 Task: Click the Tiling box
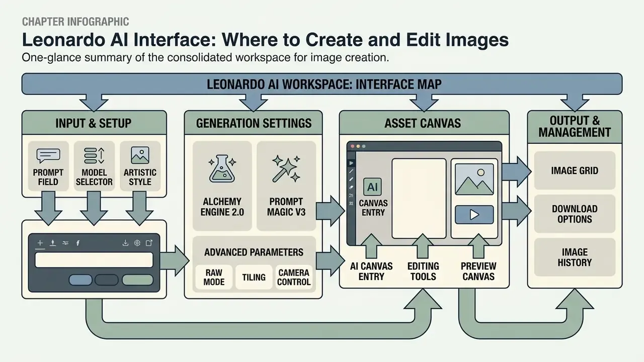click(x=254, y=277)
